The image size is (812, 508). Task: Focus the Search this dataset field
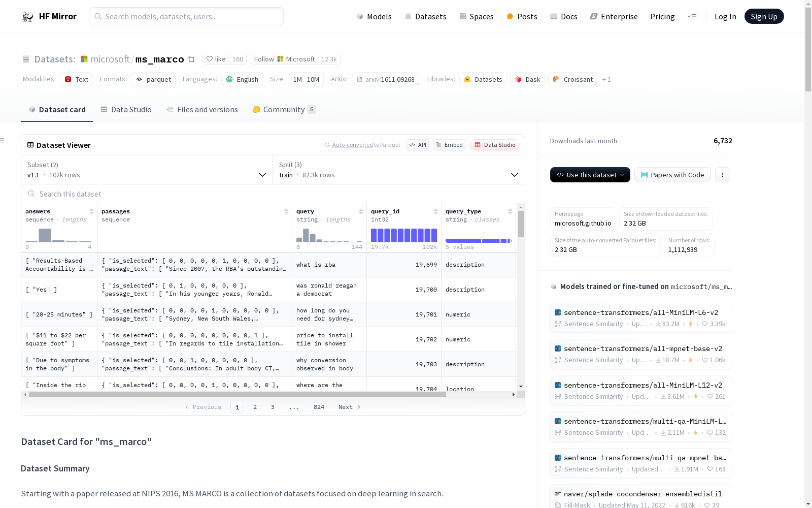tap(273, 194)
